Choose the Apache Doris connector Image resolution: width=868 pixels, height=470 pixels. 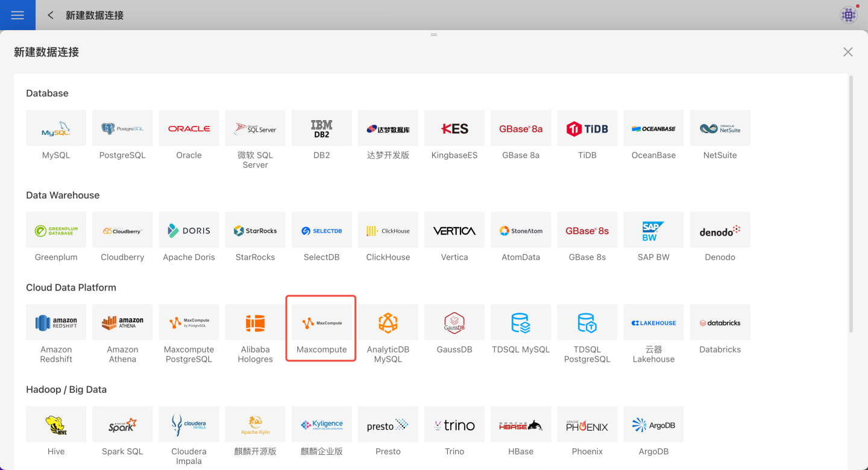click(x=189, y=230)
